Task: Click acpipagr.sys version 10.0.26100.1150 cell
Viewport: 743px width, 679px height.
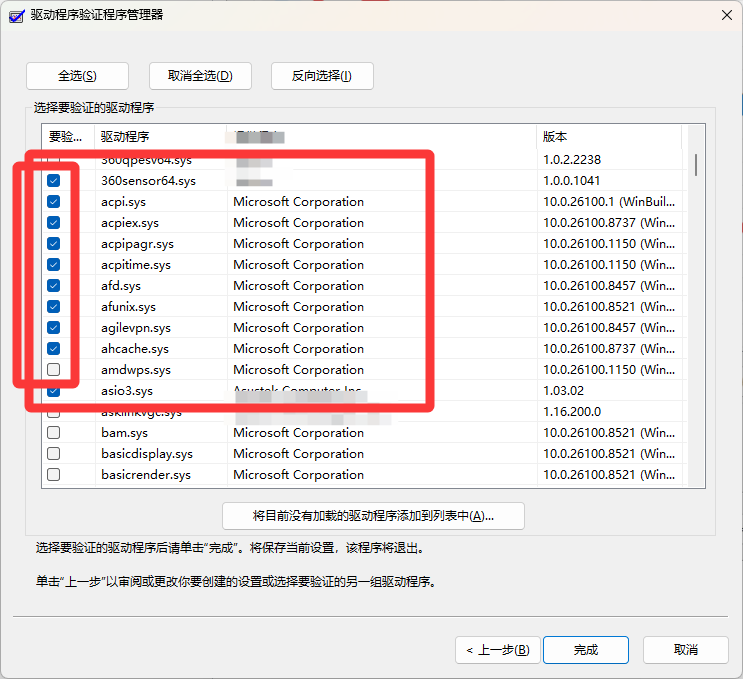Action: (609, 244)
